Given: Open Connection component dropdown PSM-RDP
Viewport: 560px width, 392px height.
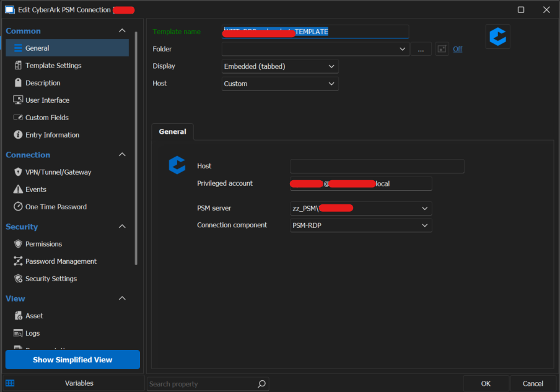Looking at the screenshot, I should [361, 225].
